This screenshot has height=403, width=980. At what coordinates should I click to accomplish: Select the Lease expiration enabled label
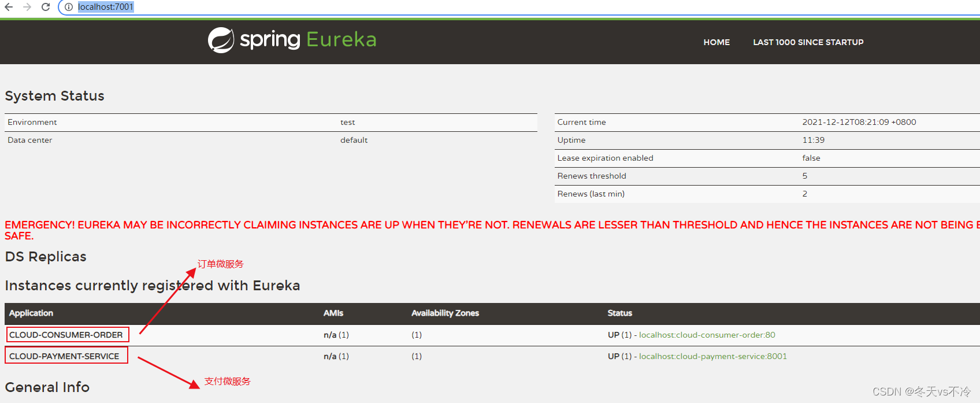[605, 158]
